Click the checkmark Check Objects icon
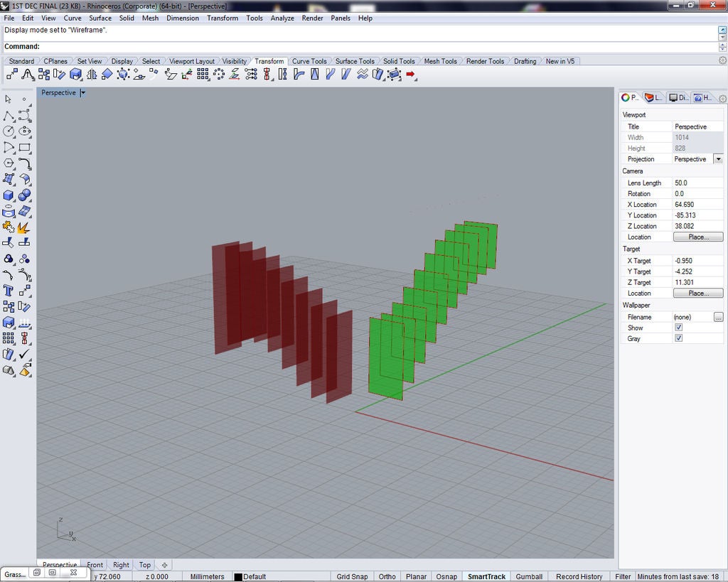The height and width of the screenshot is (582, 728). 25,354
